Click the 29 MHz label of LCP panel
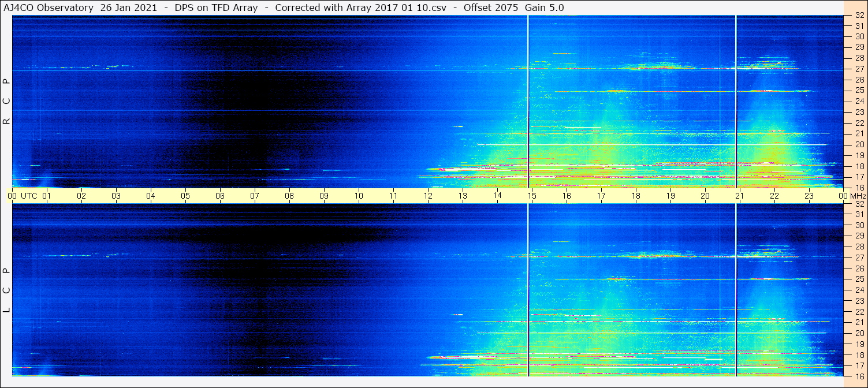868x388 pixels. 859,236
